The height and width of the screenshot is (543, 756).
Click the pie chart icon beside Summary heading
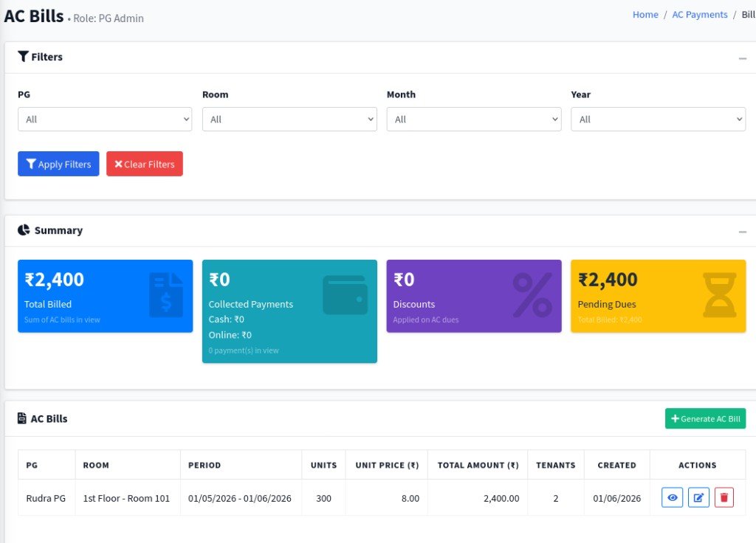pos(24,230)
